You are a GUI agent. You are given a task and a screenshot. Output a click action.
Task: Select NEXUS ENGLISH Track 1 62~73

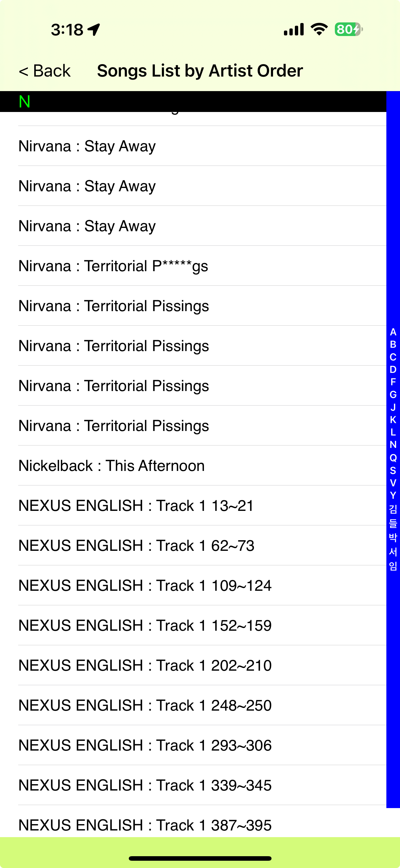coord(136,546)
